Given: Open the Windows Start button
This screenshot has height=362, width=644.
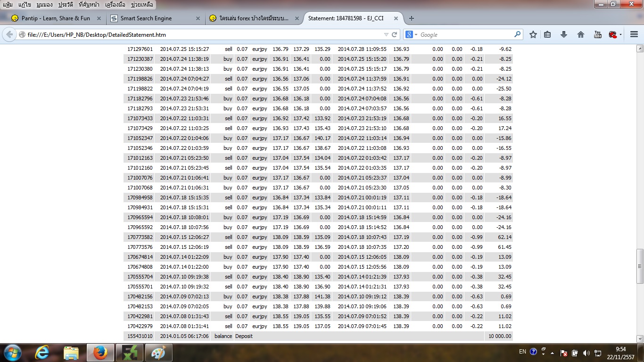Looking at the screenshot, I should coord(13,353).
